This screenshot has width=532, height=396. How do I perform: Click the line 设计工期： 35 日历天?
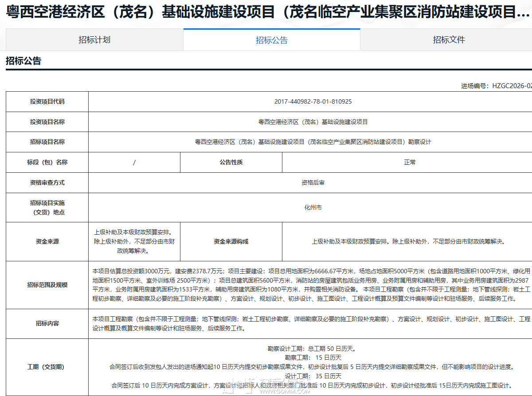pyautogui.click(x=313, y=376)
